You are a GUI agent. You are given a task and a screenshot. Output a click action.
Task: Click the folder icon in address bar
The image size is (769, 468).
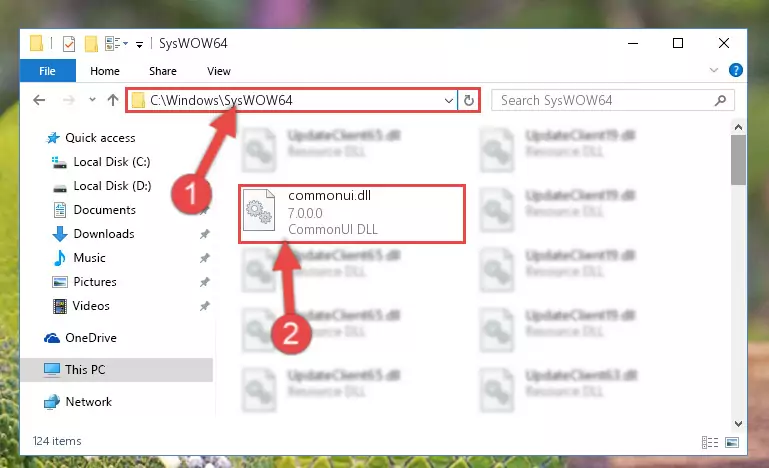coord(138,101)
